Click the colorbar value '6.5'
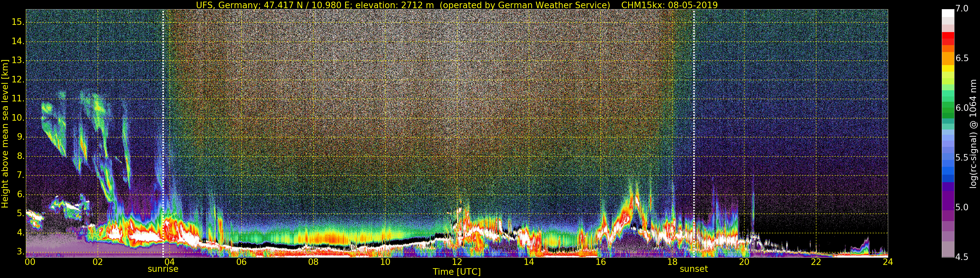The width and height of the screenshot is (980, 278). (962, 58)
